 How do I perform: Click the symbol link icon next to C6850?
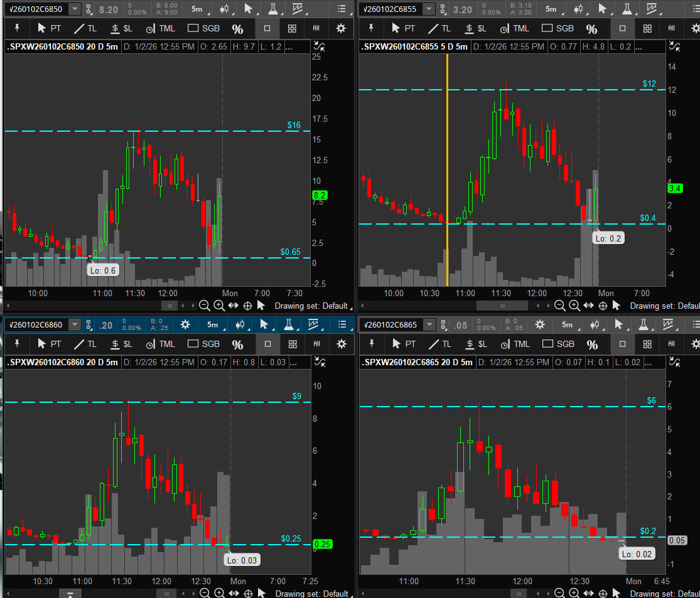[89, 9]
